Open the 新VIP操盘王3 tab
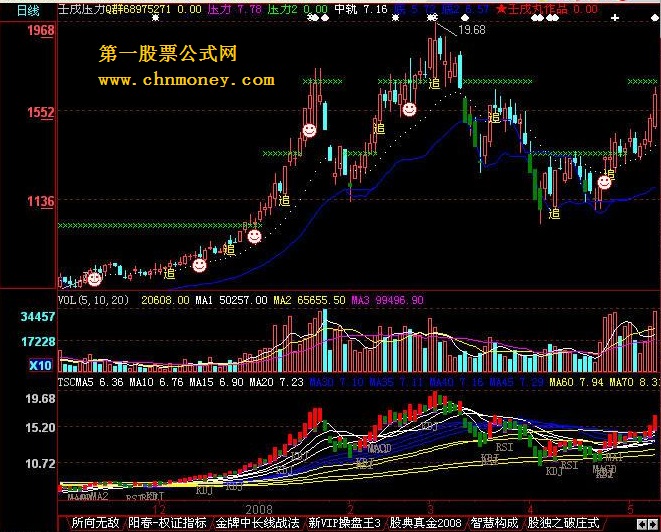Viewport: 661px width, 532px height. 344,523
